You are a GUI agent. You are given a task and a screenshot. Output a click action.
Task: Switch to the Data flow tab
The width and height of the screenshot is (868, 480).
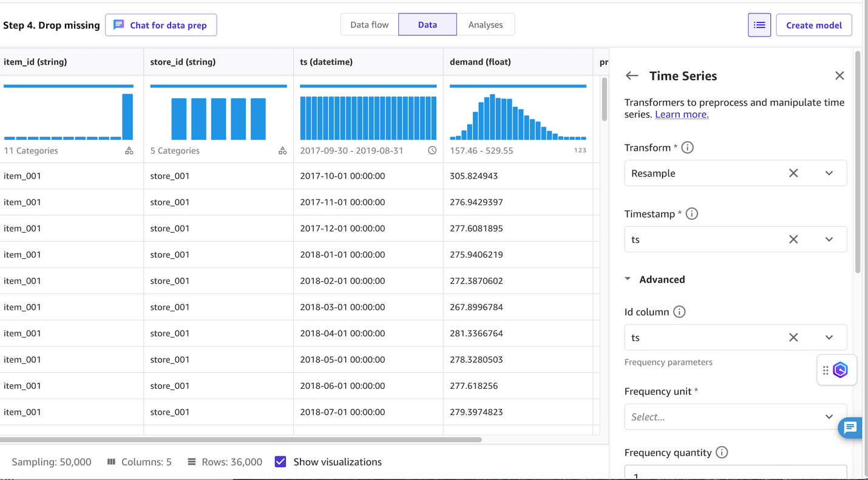click(x=368, y=24)
